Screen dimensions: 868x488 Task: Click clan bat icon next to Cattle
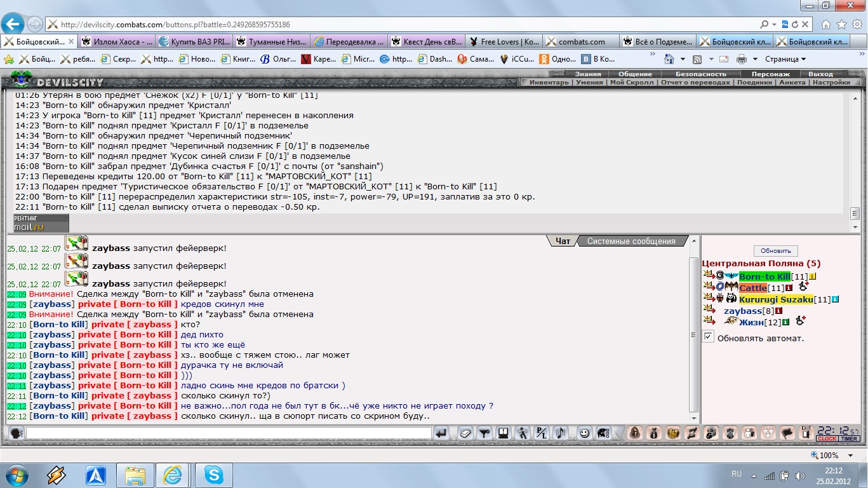[731, 288]
